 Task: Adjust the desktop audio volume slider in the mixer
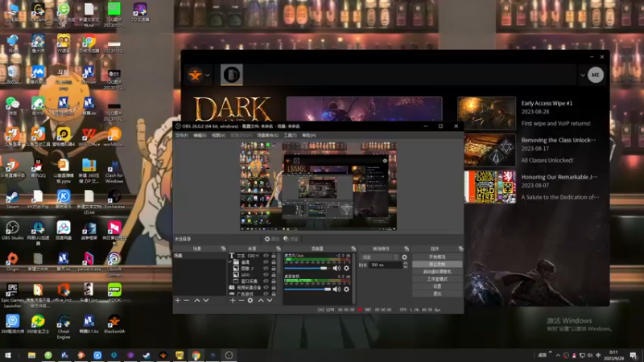308,290
